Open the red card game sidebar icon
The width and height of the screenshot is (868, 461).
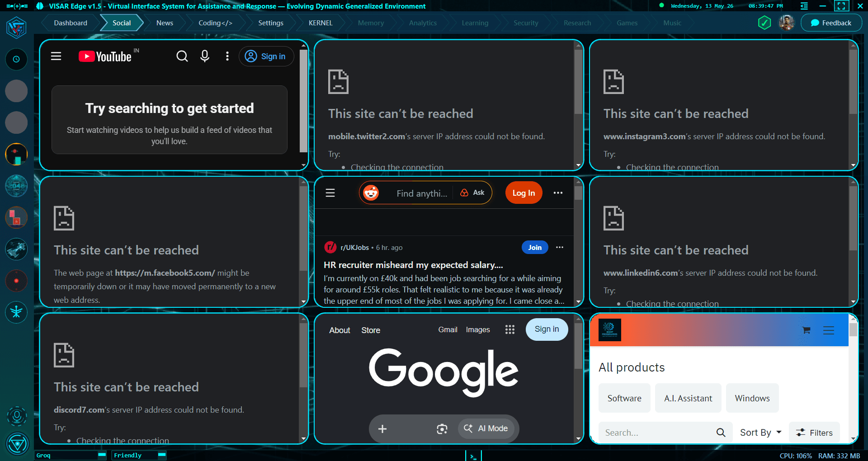coord(16,217)
